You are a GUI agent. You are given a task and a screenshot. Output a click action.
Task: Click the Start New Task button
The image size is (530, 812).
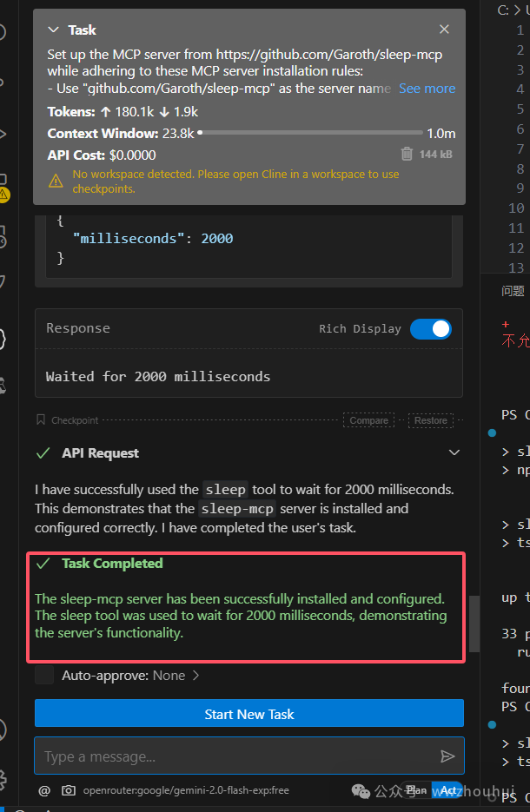tap(248, 713)
